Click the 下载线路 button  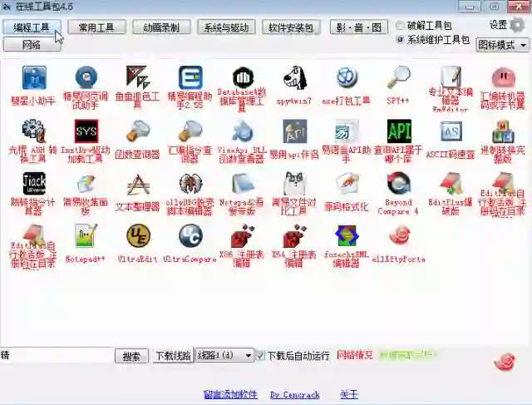tap(173, 355)
